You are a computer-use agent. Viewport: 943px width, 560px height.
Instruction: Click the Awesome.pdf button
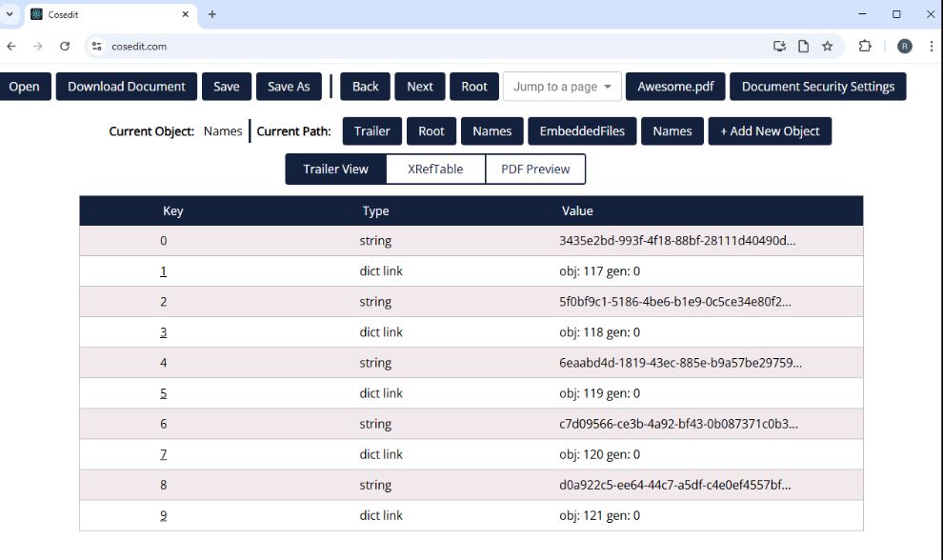[x=675, y=87]
